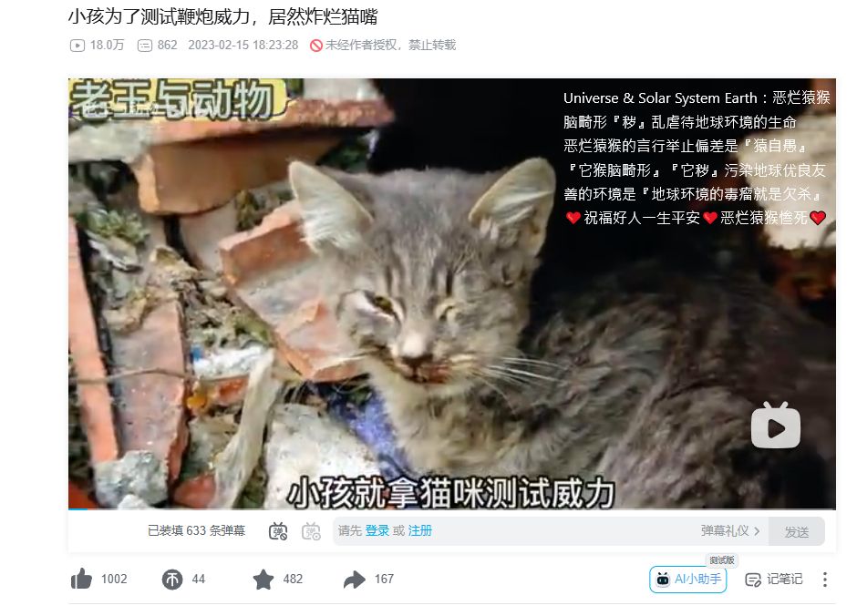Play video with the TV play icon
Image resolution: width=857 pixels, height=616 pixels.
pos(776,426)
